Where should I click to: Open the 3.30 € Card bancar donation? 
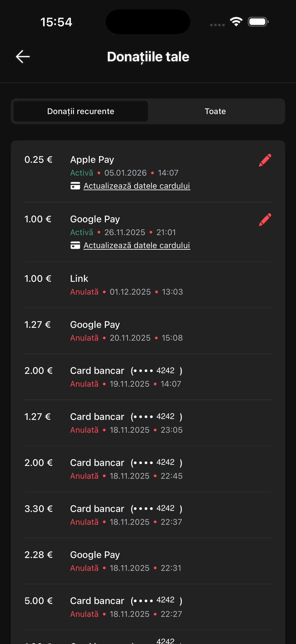pyautogui.click(x=148, y=515)
